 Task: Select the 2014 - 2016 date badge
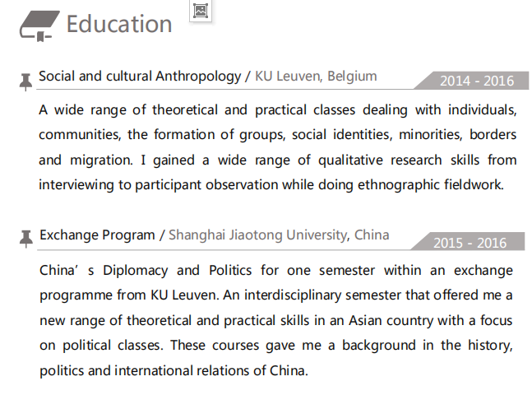[477, 81]
